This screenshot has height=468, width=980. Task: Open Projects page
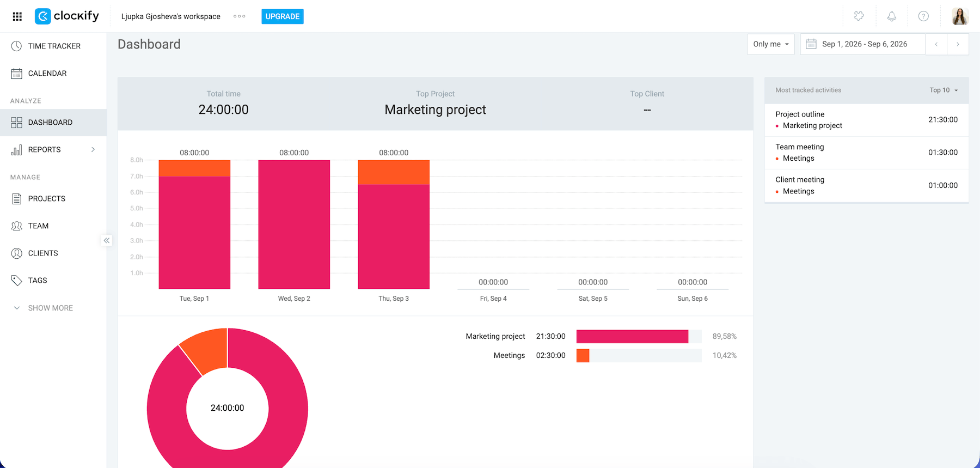[53, 199]
